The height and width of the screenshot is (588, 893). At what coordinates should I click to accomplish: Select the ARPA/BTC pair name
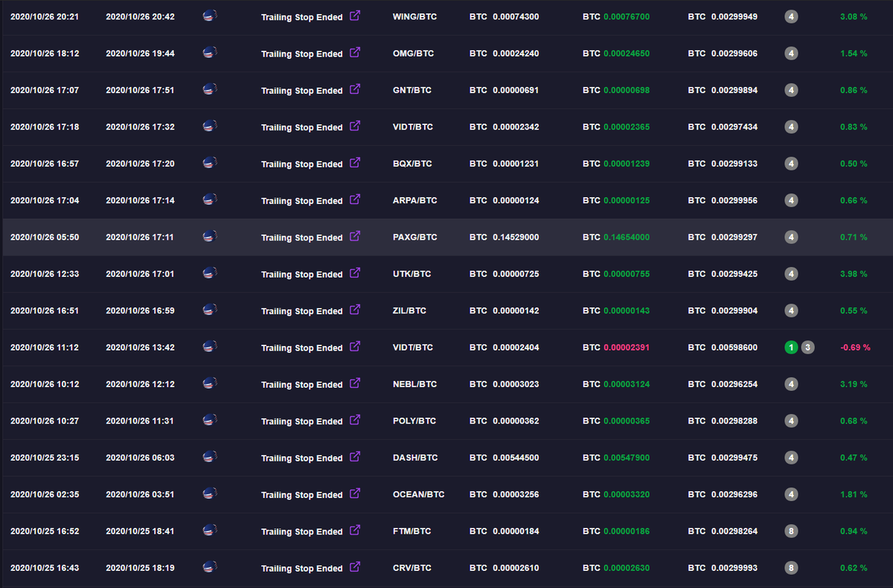coord(415,200)
